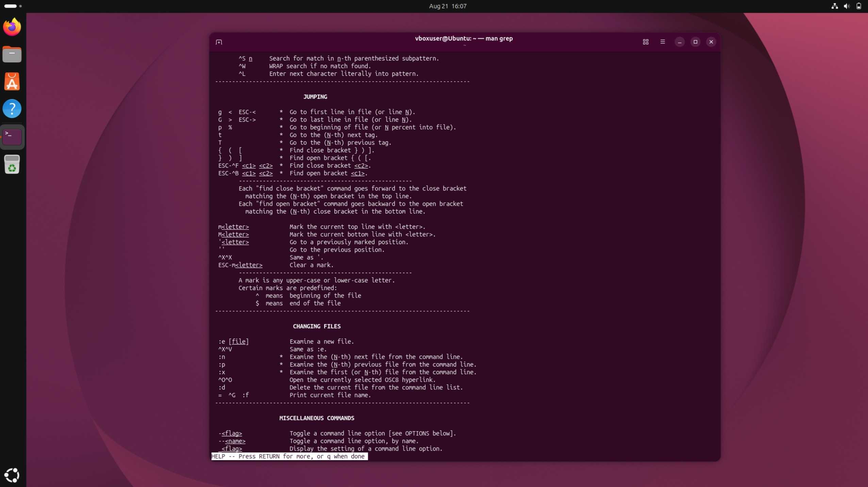
Task: Click 'Enter next character literally into pattern.'
Action: pos(344,74)
